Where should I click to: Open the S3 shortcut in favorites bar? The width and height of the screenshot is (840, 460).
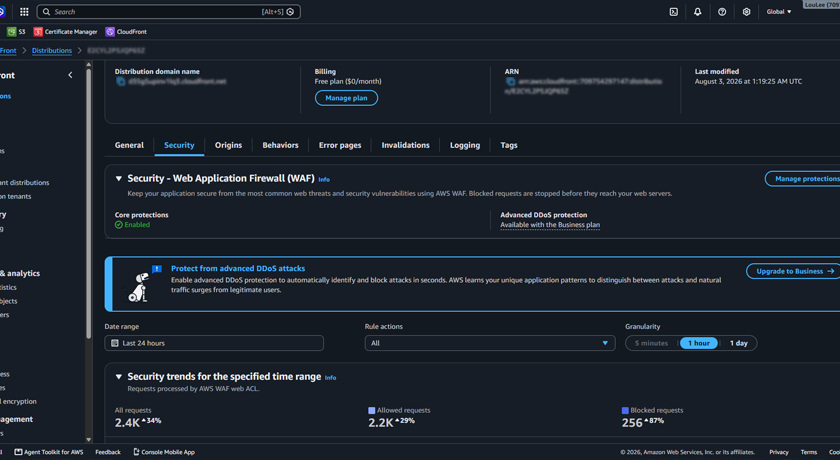coord(16,32)
